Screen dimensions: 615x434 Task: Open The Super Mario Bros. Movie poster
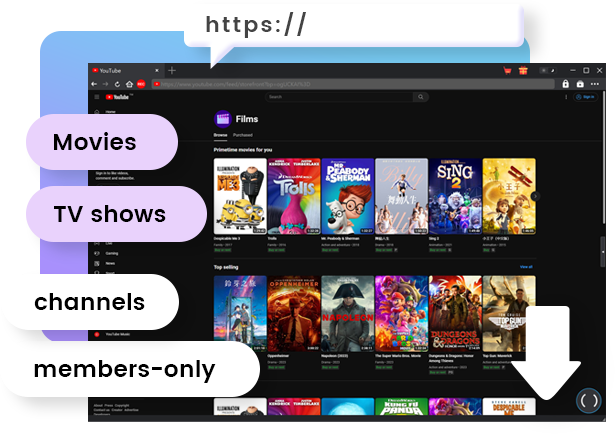(x=401, y=313)
